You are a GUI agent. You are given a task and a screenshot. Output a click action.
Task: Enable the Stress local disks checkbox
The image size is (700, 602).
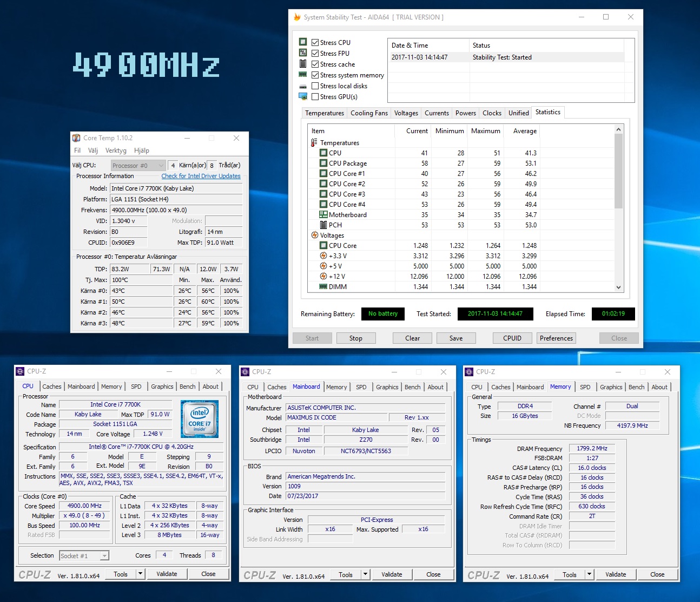coord(315,86)
